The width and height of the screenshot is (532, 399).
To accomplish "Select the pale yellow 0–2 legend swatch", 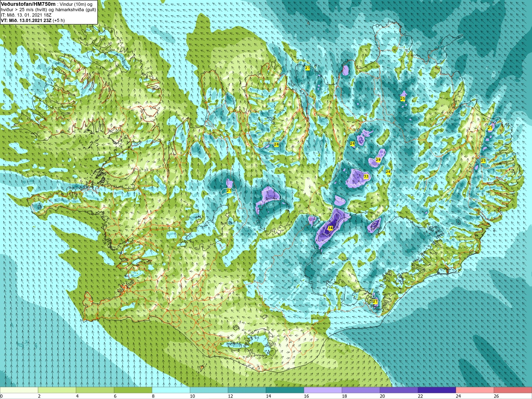I will click(19, 390).
